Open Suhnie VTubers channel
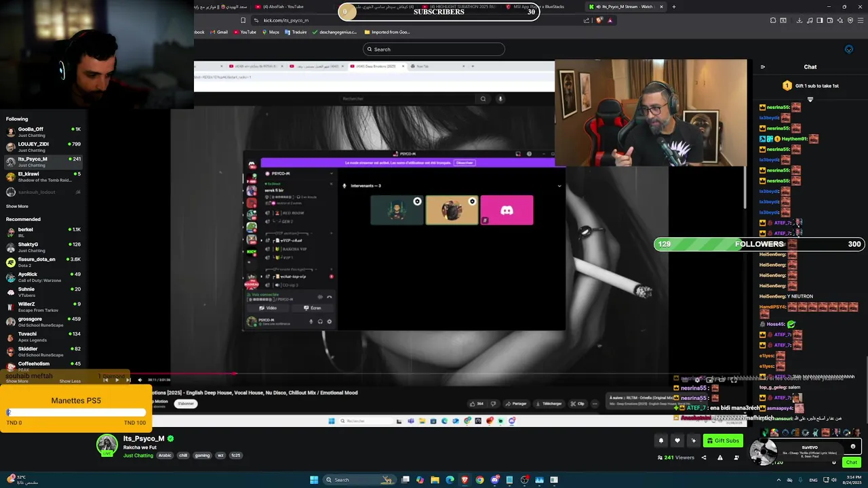Image resolution: width=868 pixels, height=488 pixels. [43, 291]
